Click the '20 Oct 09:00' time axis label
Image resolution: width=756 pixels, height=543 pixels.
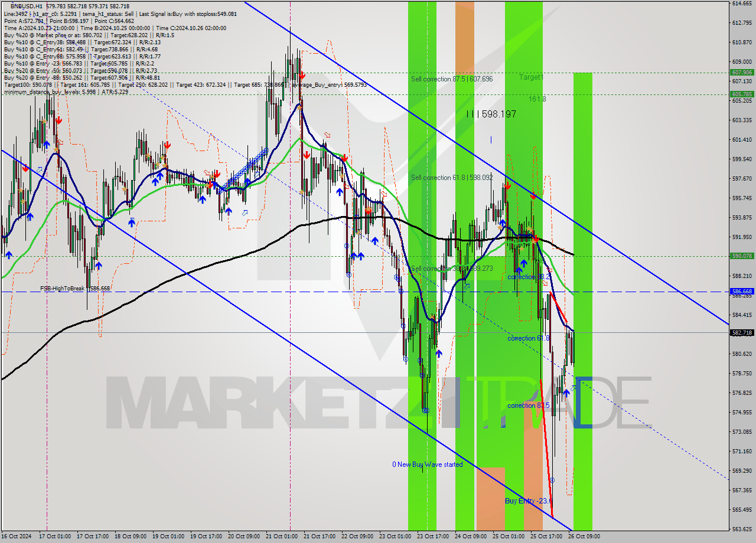point(244,537)
